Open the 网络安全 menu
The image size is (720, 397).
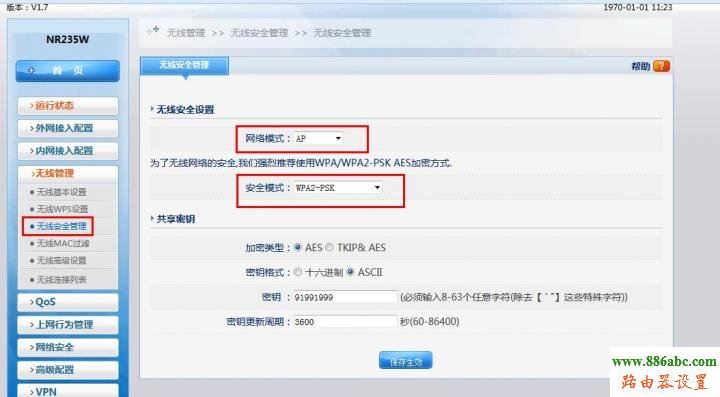click(68, 347)
